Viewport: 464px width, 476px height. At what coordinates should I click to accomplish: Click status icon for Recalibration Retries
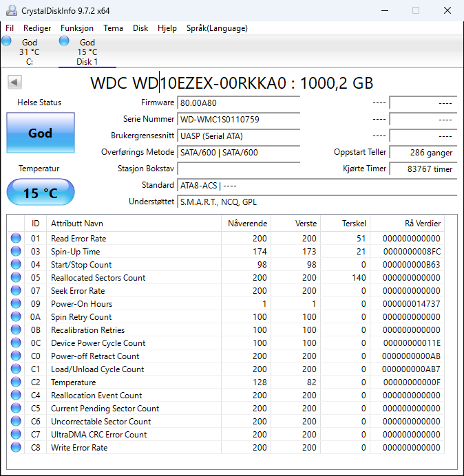16,329
